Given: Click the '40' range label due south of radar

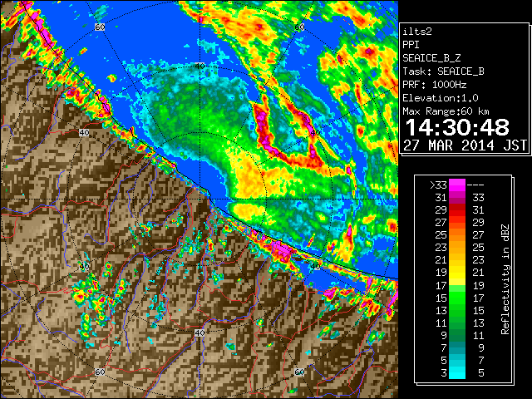Looking at the screenshot, I should 199,332.
